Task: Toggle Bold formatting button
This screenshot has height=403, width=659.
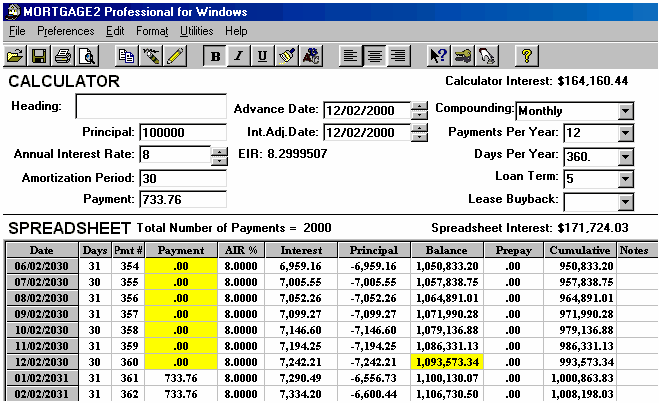Action: (215, 55)
